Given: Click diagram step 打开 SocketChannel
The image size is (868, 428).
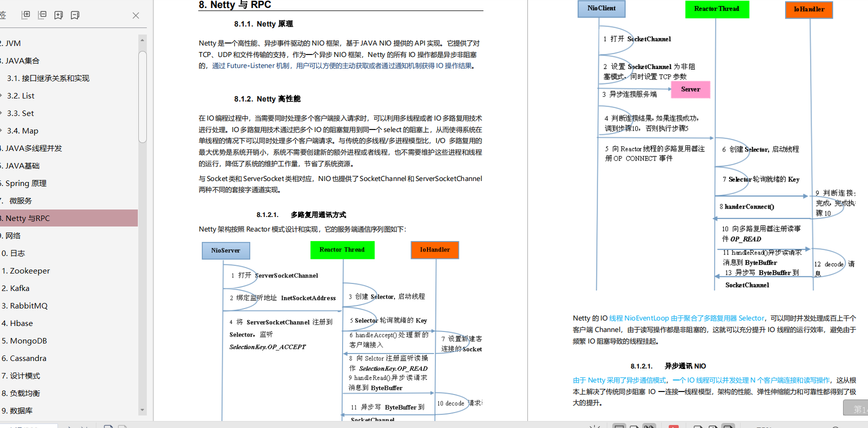Looking at the screenshot, I should 637,39.
